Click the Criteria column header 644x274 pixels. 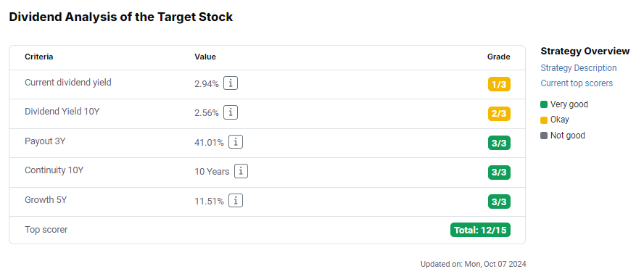tap(38, 57)
